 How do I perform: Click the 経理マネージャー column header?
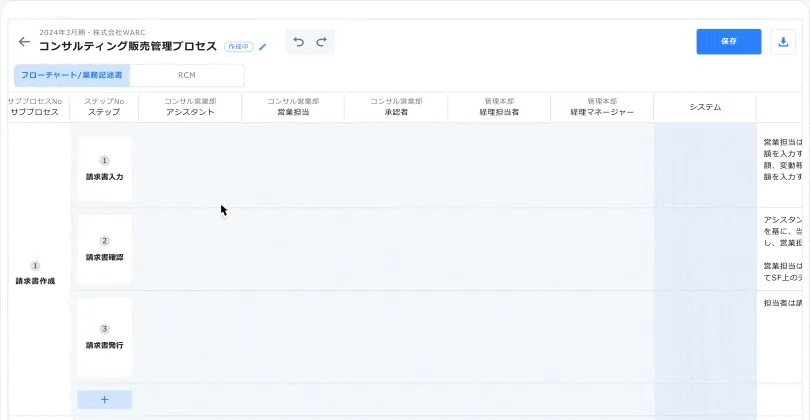(x=602, y=108)
